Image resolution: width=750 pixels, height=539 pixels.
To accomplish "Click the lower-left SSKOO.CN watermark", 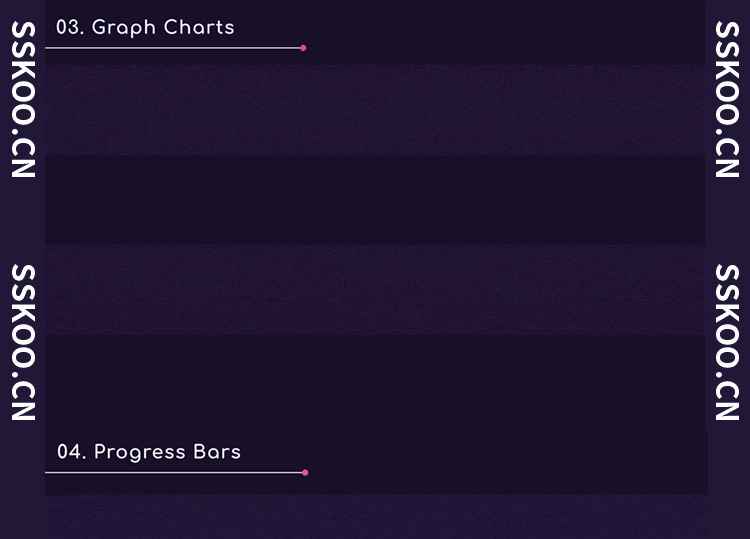I will pos(23,342).
